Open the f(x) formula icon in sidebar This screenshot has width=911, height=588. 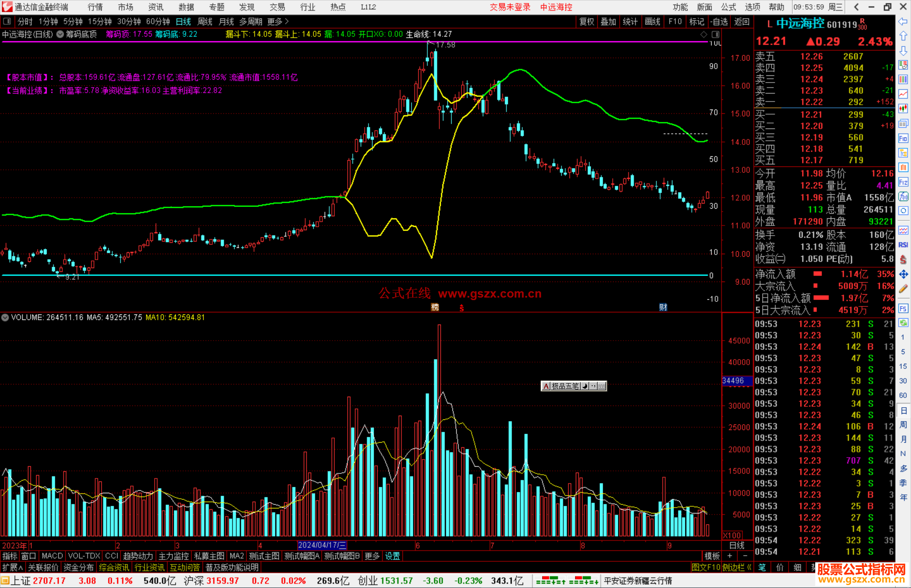coord(903,196)
